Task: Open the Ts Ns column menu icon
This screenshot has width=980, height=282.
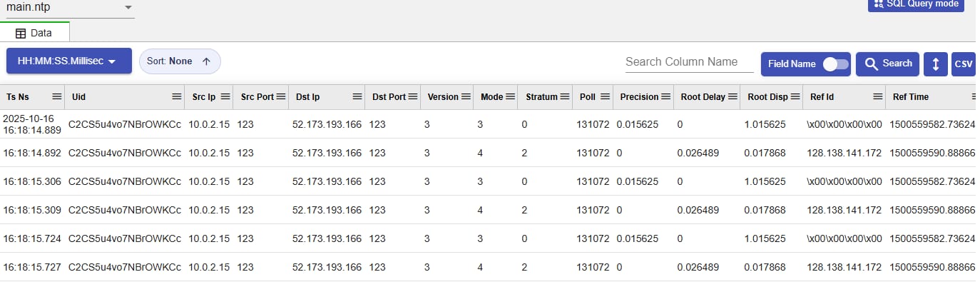Action: click(x=56, y=96)
